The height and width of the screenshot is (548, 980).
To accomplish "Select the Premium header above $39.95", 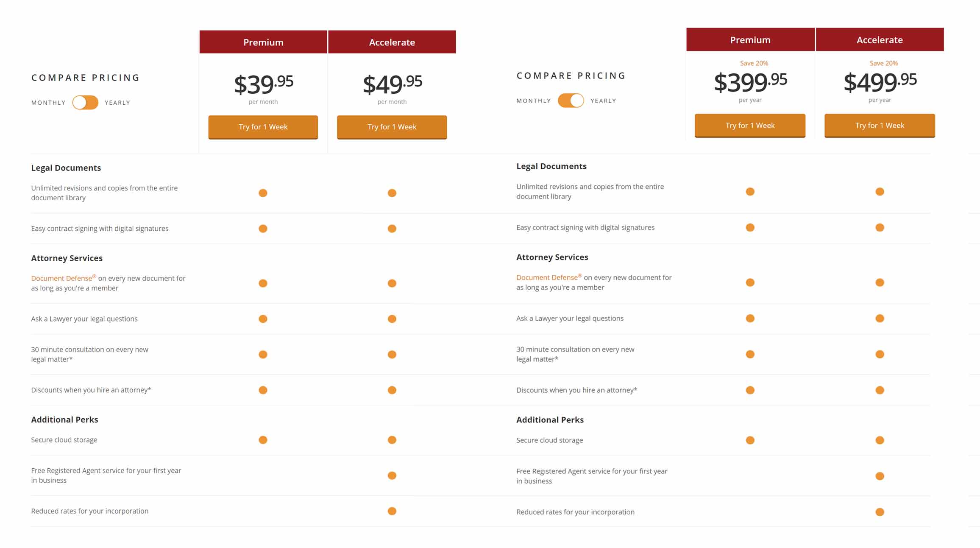I will (x=263, y=42).
